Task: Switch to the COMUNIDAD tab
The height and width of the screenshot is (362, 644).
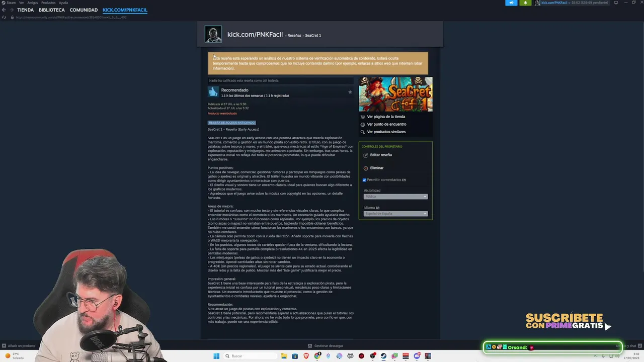Action: 84,10
